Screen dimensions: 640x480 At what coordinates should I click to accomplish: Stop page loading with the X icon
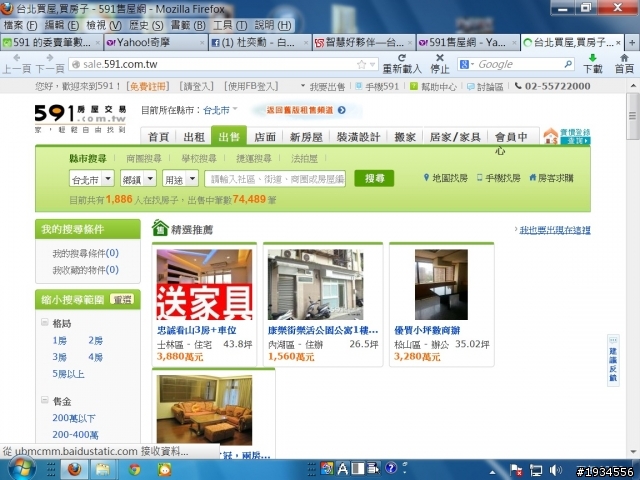(x=440, y=58)
